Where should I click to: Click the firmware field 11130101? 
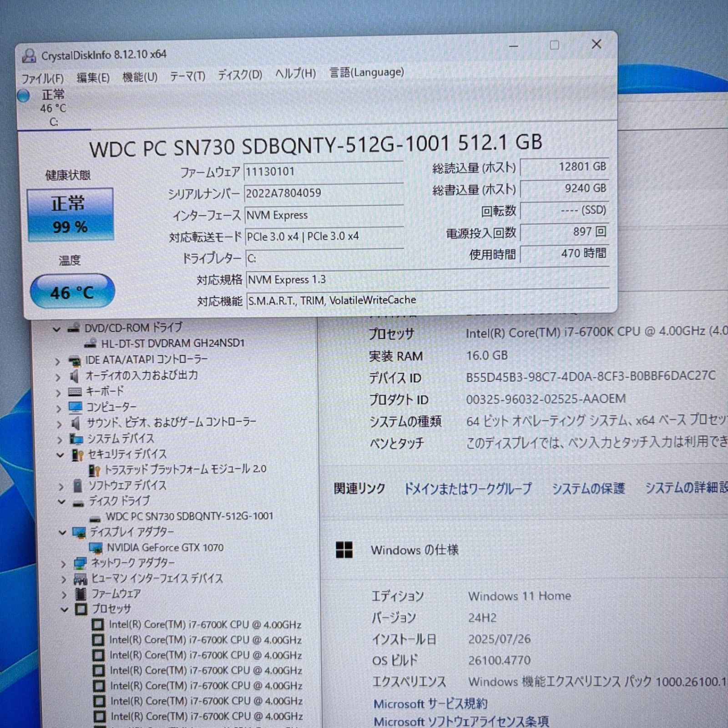pyautogui.click(x=324, y=172)
